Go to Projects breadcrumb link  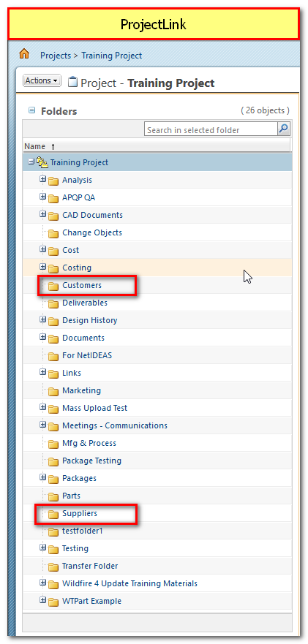(56, 56)
